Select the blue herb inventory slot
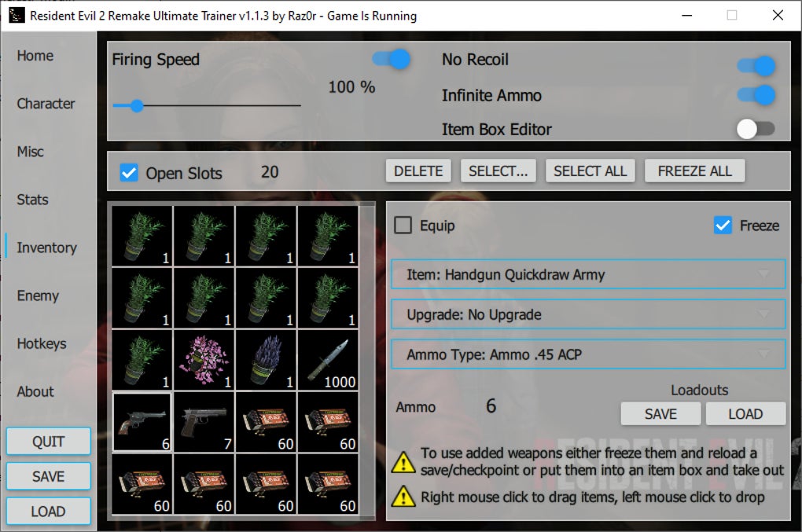The image size is (802, 532). tap(266, 360)
